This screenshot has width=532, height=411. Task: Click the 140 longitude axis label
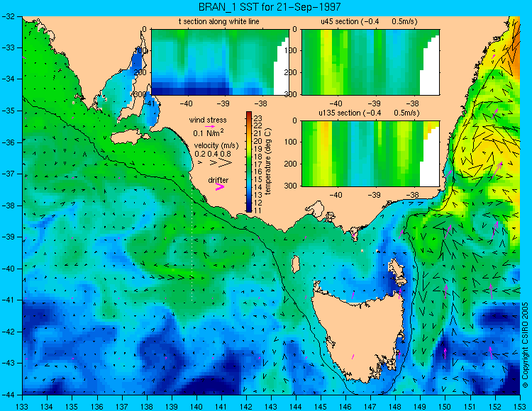pyautogui.click(x=196, y=406)
